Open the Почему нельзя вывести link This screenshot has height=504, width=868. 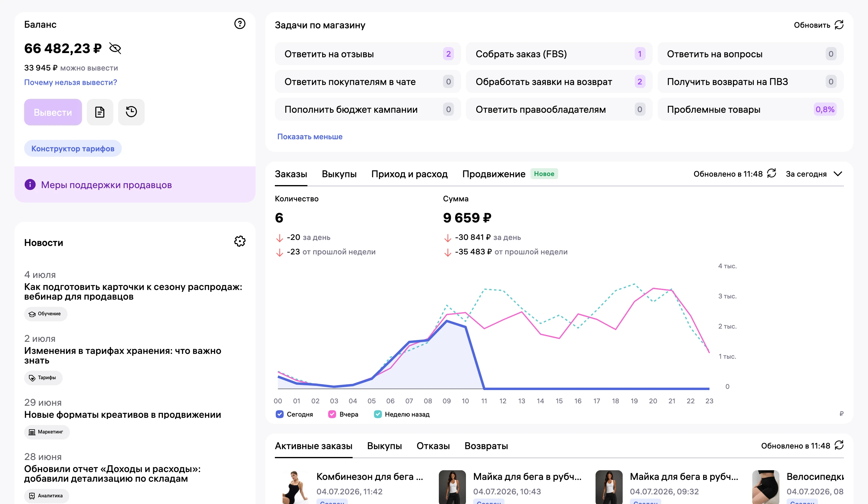pos(71,82)
